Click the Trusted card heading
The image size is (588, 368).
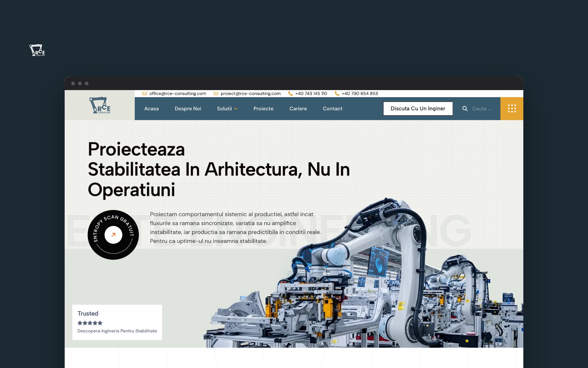88,314
